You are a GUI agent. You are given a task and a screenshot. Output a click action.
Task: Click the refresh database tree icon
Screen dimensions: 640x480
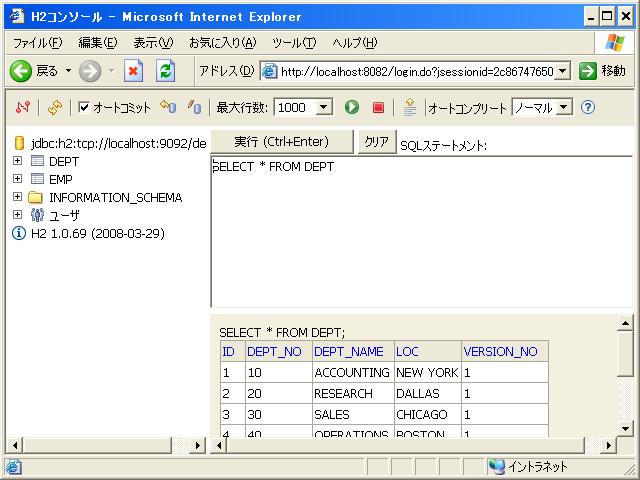(55, 107)
